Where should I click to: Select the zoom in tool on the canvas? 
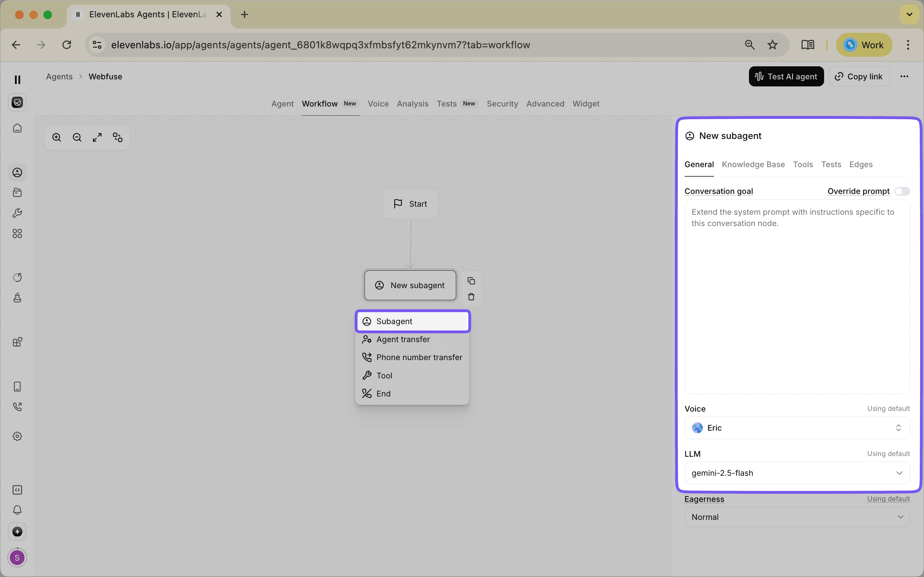[56, 137]
